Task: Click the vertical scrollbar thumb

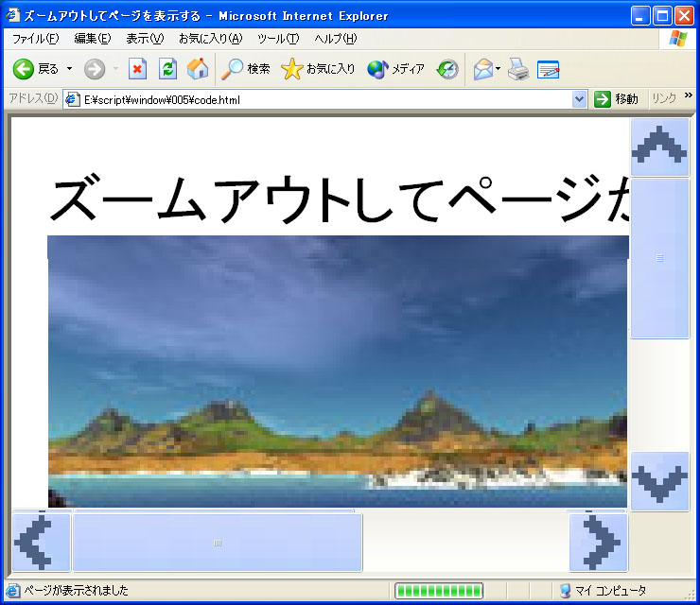Action: pos(660,258)
